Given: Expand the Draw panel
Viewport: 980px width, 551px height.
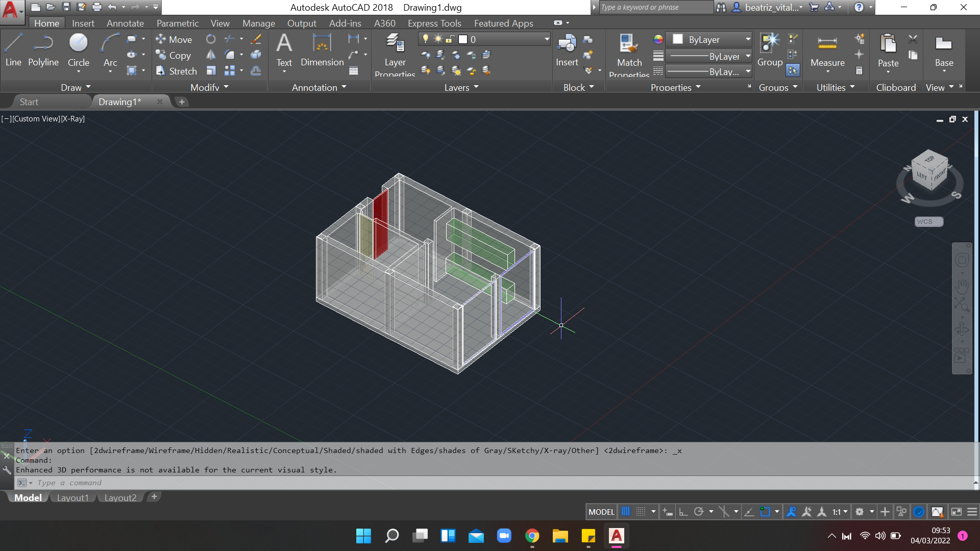Looking at the screenshot, I should pyautogui.click(x=76, y=87).
